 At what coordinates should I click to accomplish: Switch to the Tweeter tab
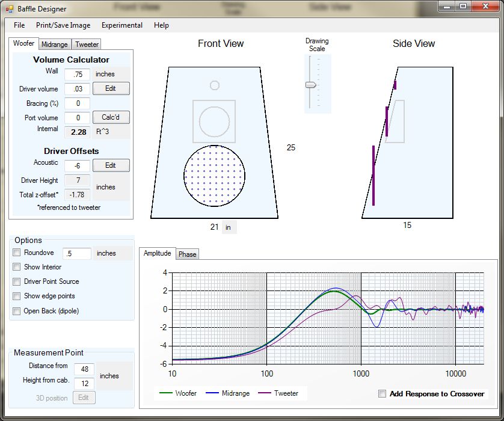86,44
